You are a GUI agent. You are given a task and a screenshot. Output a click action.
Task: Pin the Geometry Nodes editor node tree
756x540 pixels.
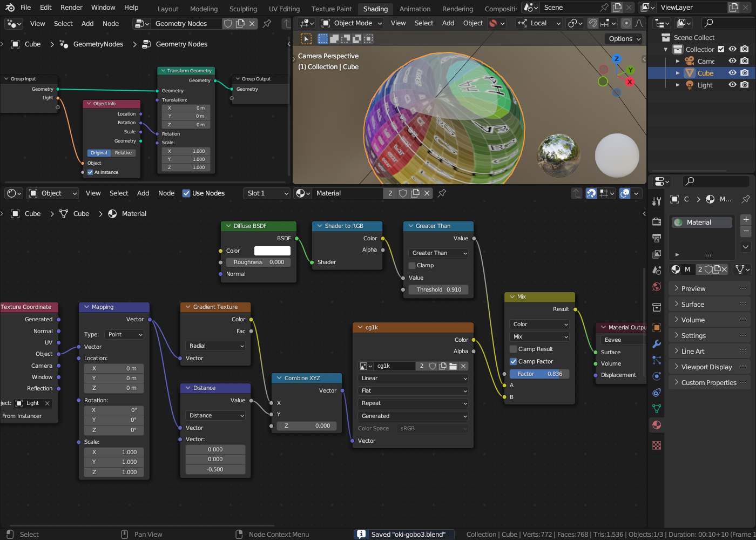[267, 24]
